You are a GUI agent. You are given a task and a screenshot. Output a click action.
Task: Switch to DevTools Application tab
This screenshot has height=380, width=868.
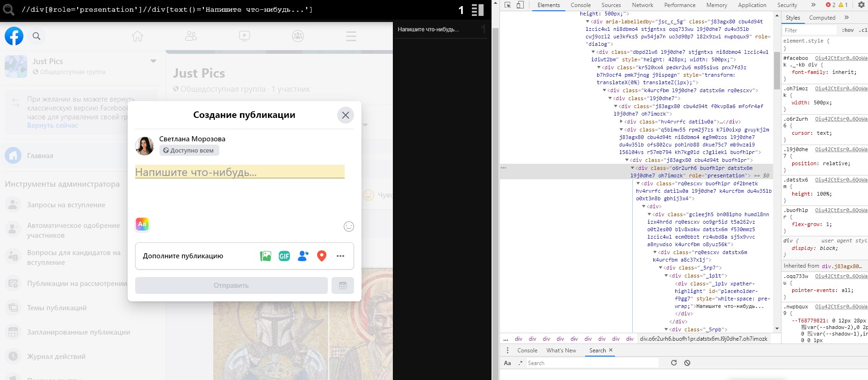(752, 5)
